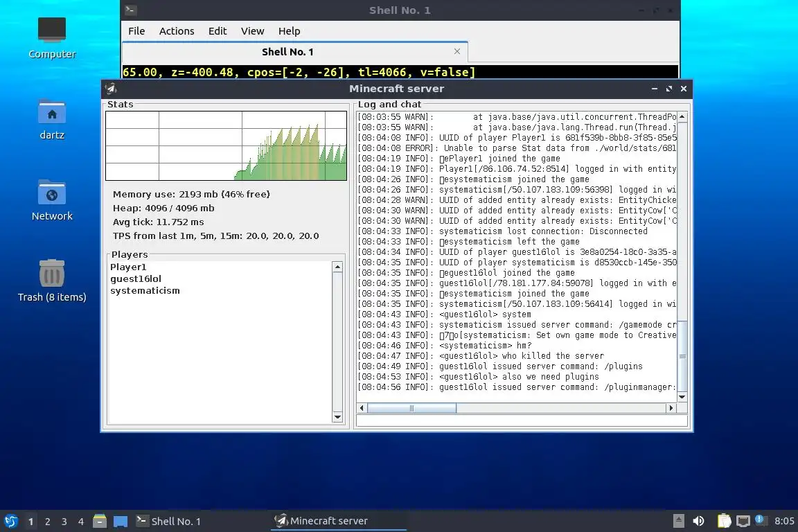Click the Shell terminal output line with cpos
The image size is (798, 532).
[x=299, y=72]
